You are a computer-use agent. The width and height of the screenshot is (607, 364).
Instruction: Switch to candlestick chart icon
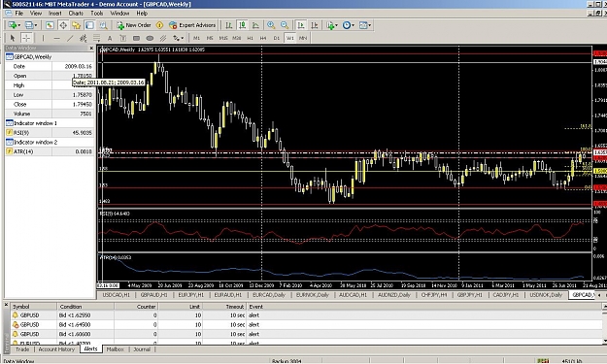[x=243, y=25]
